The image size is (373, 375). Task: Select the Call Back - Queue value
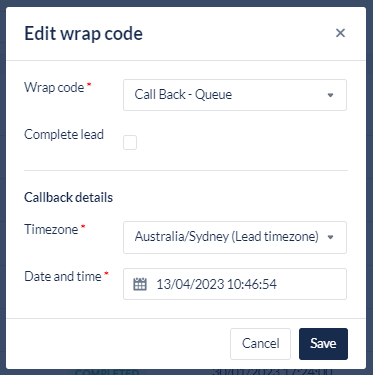pos(183,95)
